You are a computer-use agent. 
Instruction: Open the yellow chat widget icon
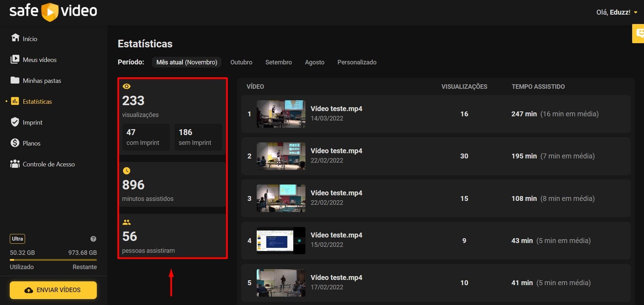tap(639, 33)
